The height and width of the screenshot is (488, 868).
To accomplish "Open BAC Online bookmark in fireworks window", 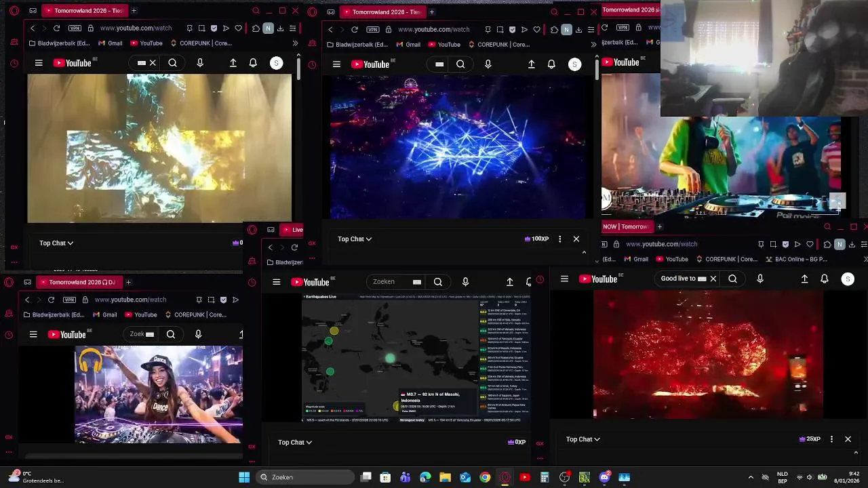I will (x=796, y=259).
